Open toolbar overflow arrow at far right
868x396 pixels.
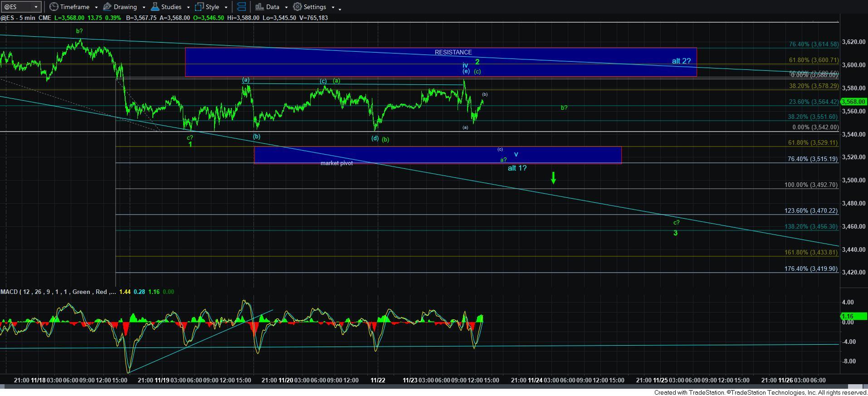340,8
